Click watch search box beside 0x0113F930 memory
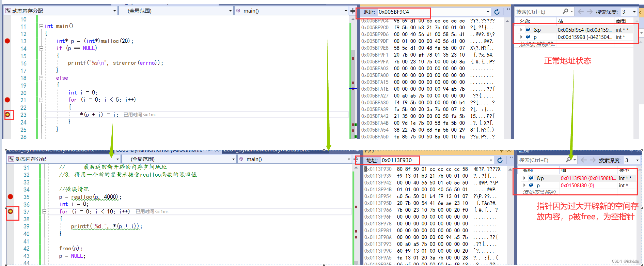The height and width of the screenshot is (266, 644). tap(541, 160)
